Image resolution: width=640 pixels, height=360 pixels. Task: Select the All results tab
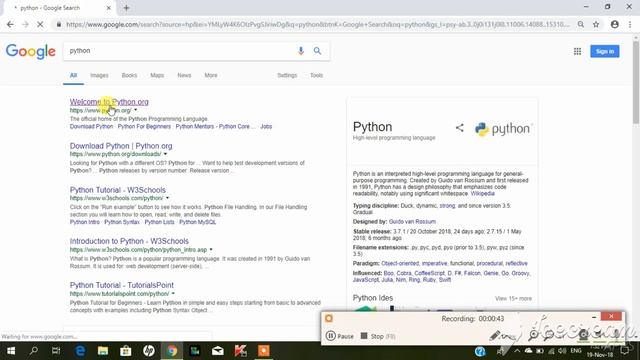click(x=73, y=75)
